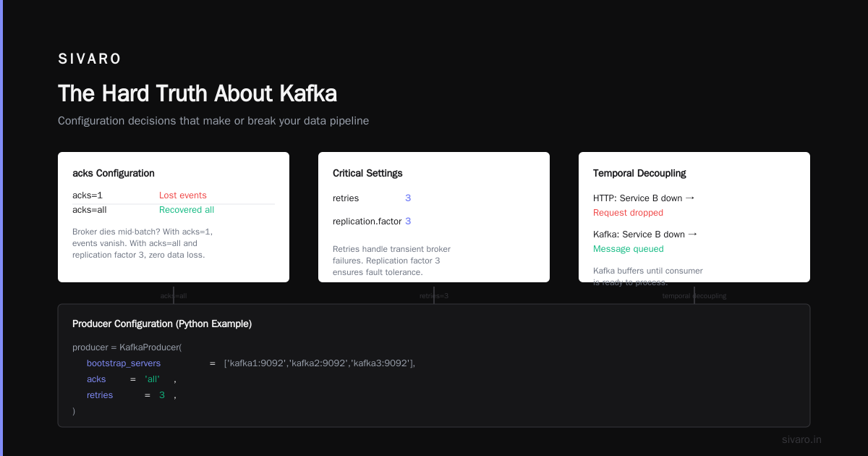Select the 'retries' label in Critical Settings

[x=346, y=198]
